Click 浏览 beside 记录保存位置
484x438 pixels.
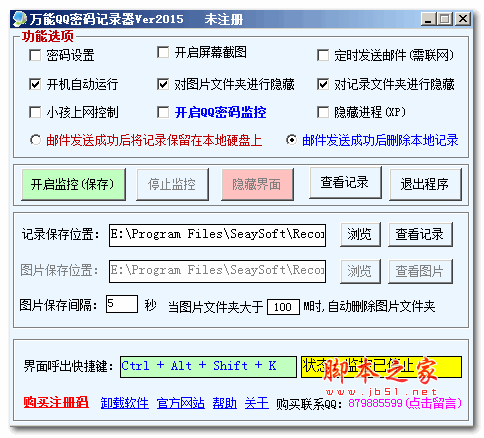point(360,234)
